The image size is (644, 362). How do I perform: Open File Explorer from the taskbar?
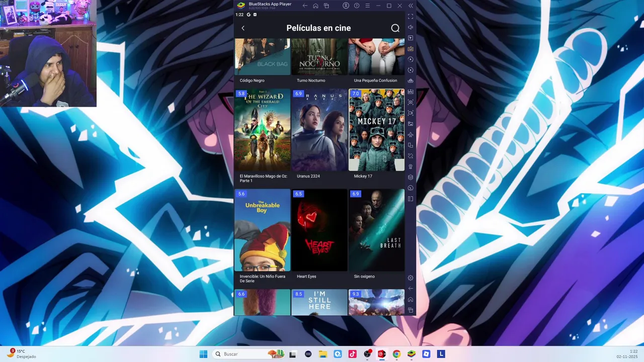(323, 354)
